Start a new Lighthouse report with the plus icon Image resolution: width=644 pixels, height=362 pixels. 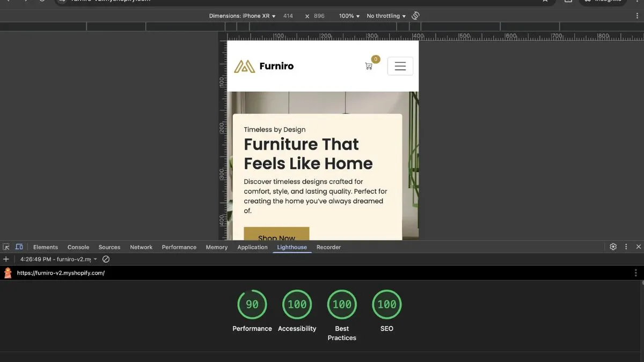click(x=6, y=259)
